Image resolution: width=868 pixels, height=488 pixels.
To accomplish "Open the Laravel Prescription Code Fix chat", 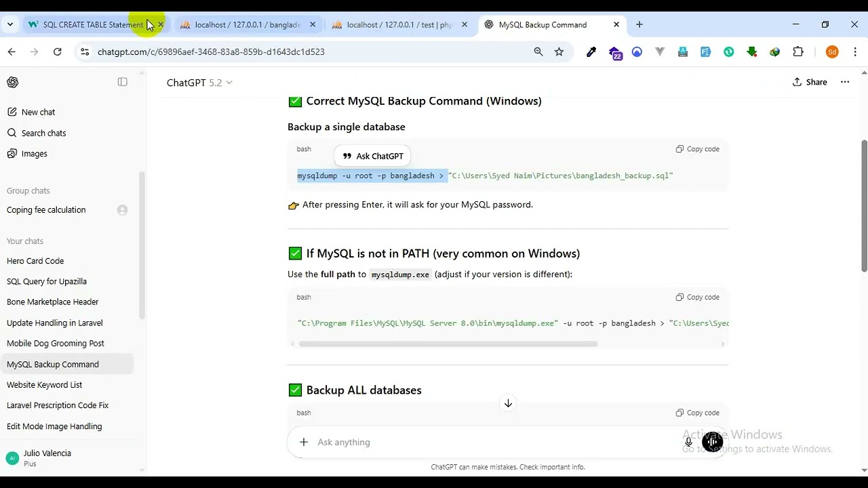I will (58, 405).
